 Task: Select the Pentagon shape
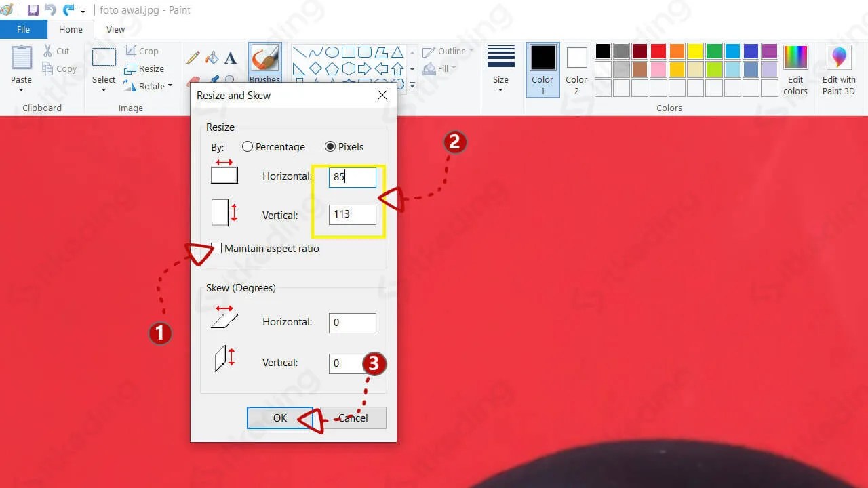[x=332, y=68]
